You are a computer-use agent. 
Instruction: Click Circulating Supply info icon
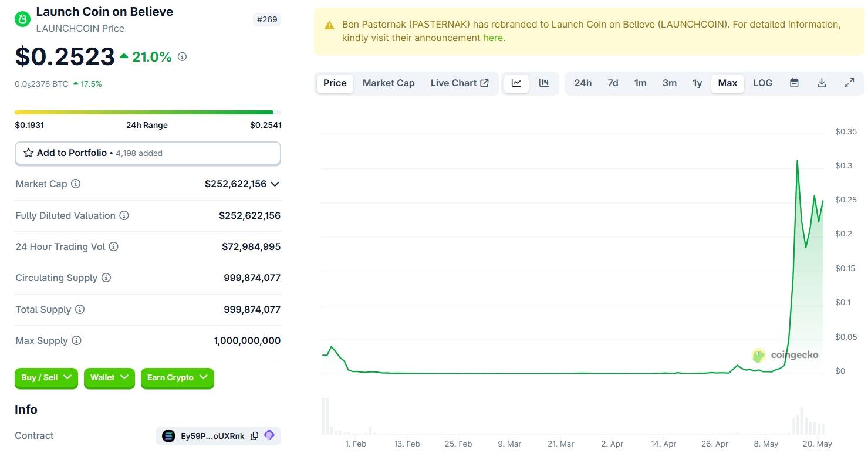point(106,278)
